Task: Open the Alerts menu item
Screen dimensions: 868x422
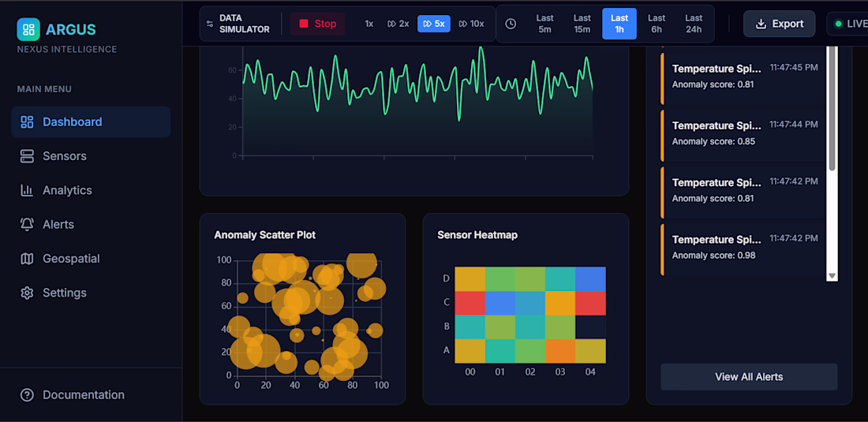Action: pyautogui.click(x=91, y=225)
